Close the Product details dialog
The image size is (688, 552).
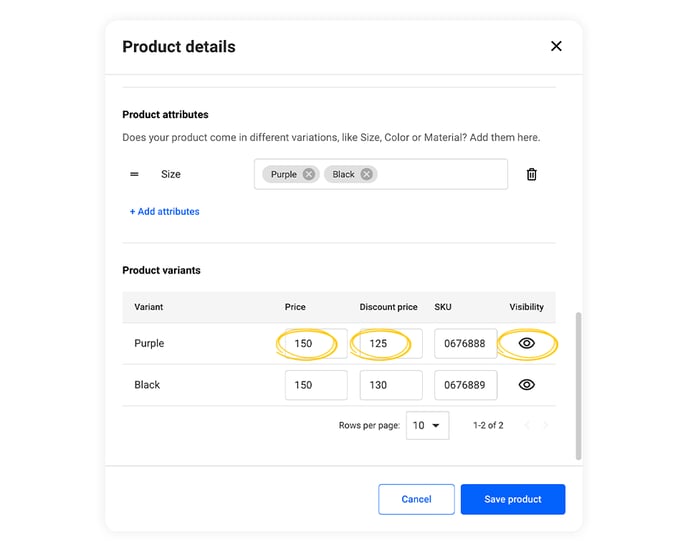(556, 46)
